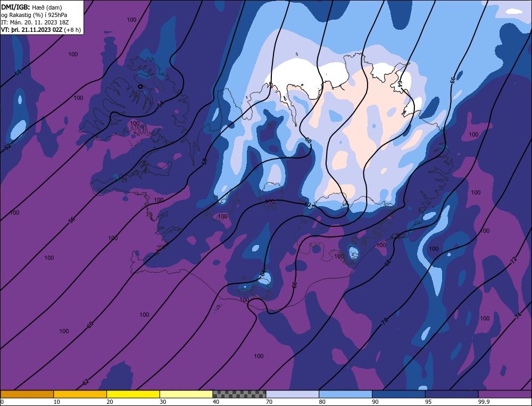Click the 'VT: þri. 21.11.2023 02Z (+8 h)' line
This screenshot has width=532, height=406.
41,30
